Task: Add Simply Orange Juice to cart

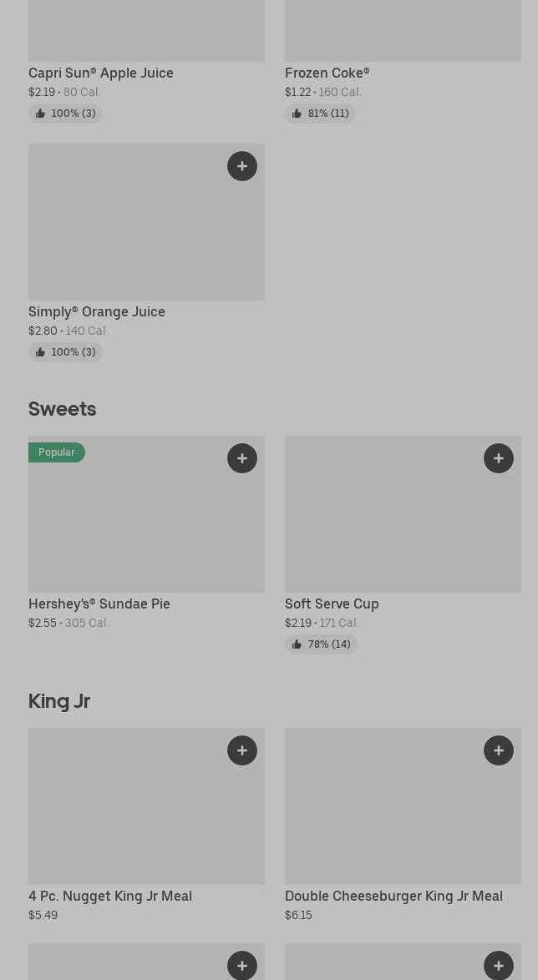Action: pyautogui.click(x=242, y=166)
